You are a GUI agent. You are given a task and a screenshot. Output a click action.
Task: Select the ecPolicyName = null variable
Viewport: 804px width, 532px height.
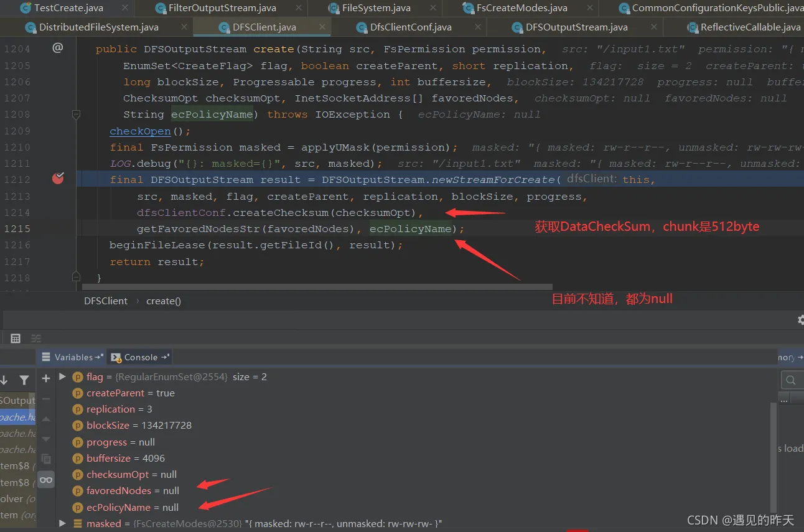126,507
